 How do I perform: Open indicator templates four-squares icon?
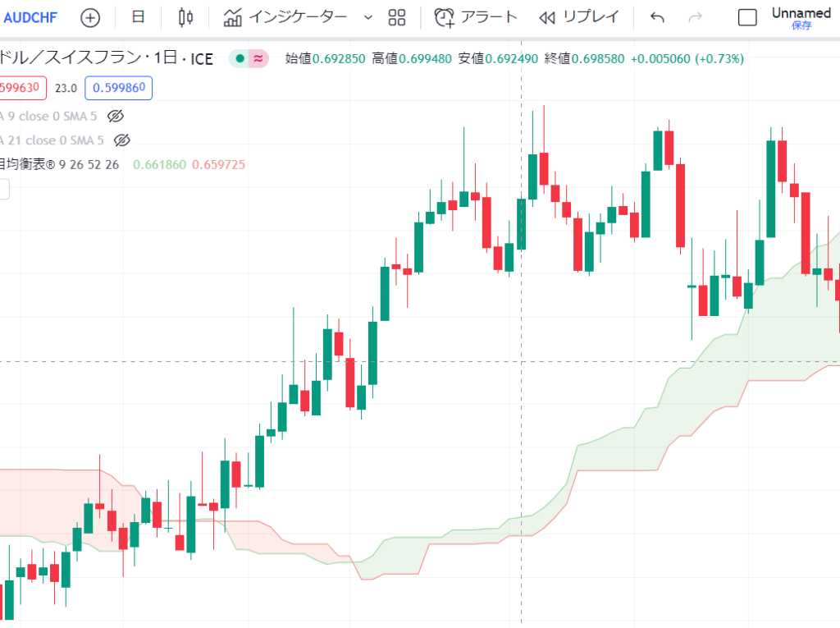396,18
